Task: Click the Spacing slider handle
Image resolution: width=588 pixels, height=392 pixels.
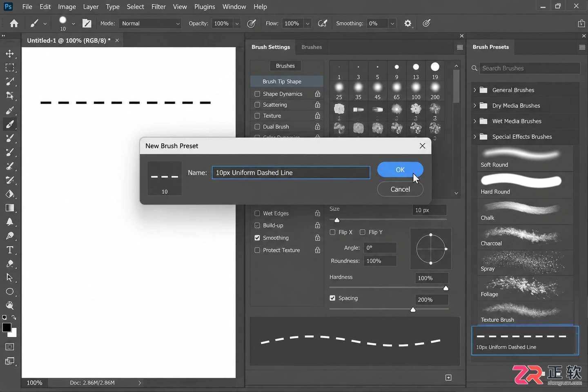Action: point(413,310)
